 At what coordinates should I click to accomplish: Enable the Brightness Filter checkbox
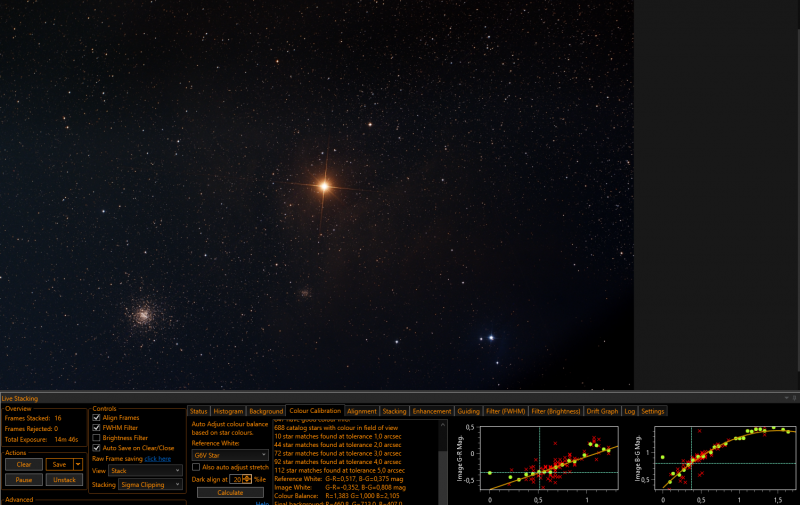point(96,438)
